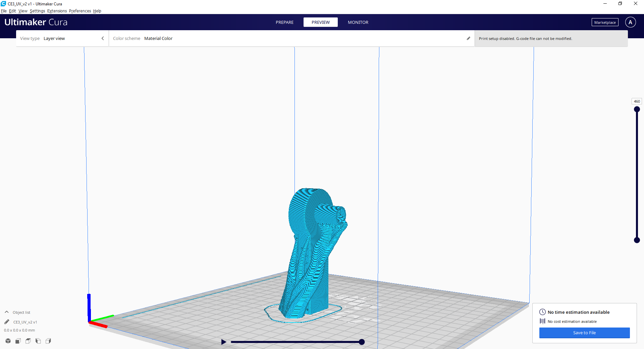
Task: Select CE3_UV_v2 v1 in object list
Action: click(25, 322)
